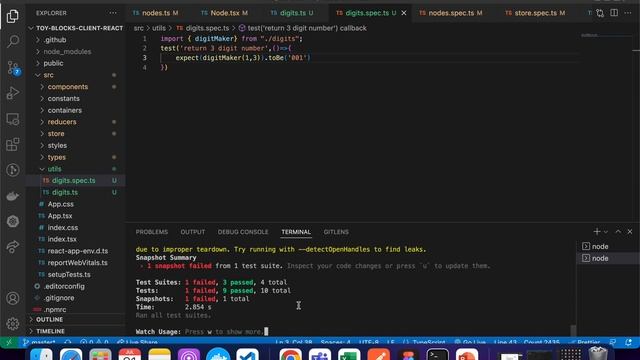Open the OUTPUT panel tab
This screenshot has width=640, height=360.
pyautogui.click(x=193, y=232)
